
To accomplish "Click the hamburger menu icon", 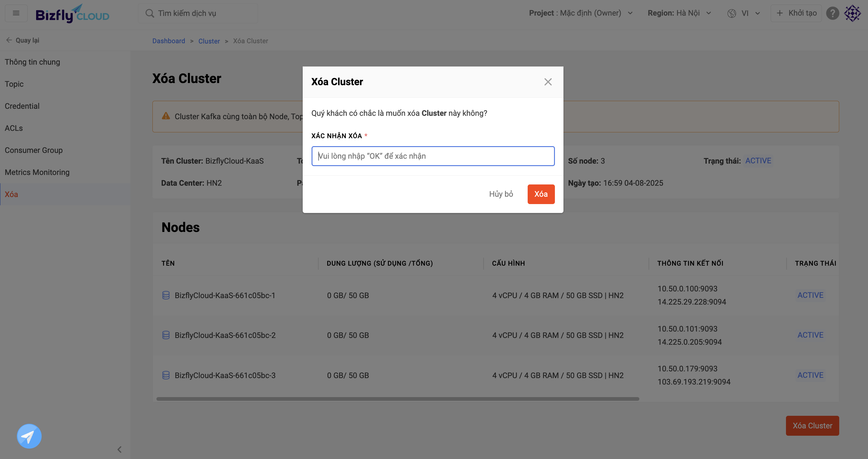I will point(16,13).
